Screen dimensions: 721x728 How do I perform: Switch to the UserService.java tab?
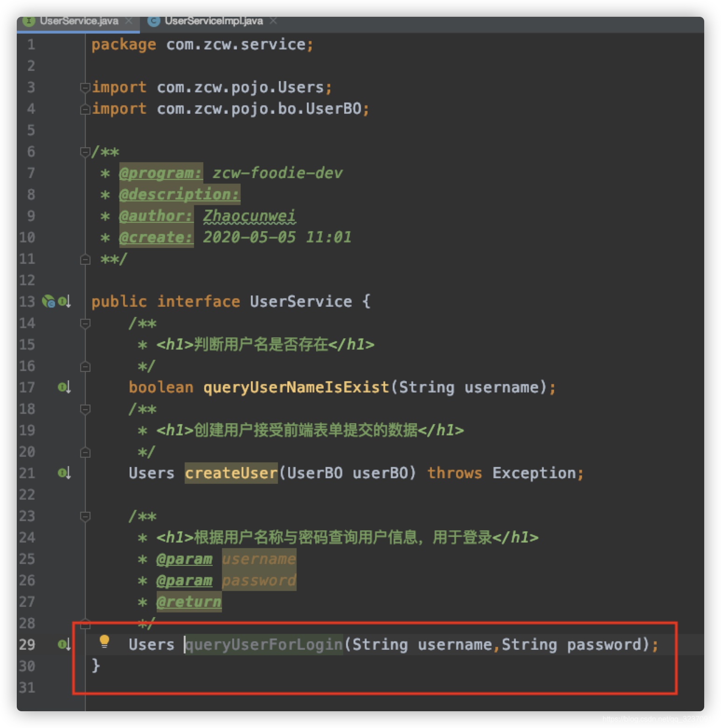79,21
